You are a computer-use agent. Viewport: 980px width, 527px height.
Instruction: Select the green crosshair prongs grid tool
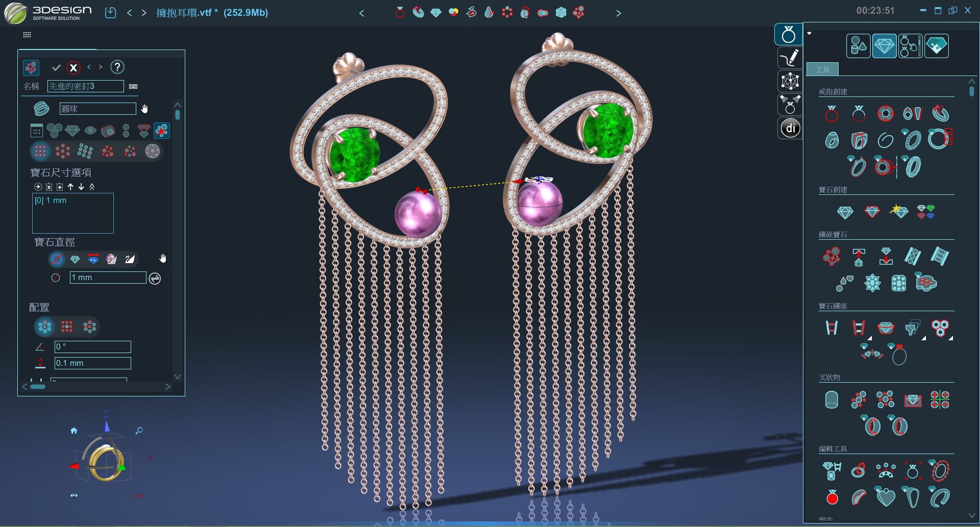coord(939,400)
